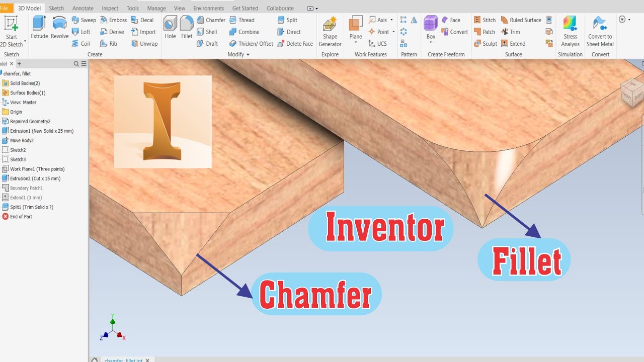This screenshot has height=362, width=644.
Task: Select the Direct edit tool
Action: 289,32
